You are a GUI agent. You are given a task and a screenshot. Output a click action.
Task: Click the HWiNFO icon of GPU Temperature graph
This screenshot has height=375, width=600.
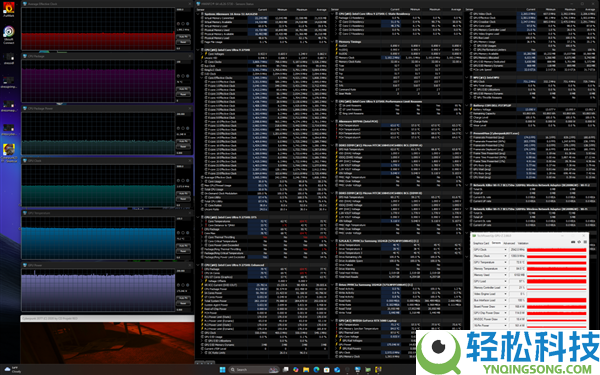pos(24,213)
